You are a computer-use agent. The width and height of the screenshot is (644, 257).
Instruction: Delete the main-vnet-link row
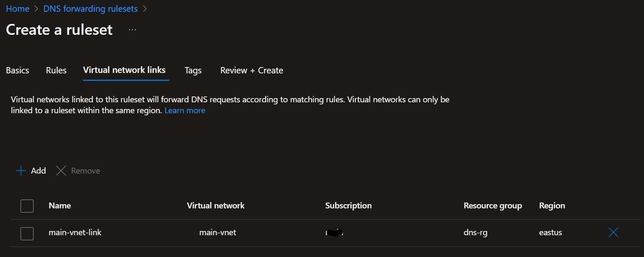tap(613, 232)
